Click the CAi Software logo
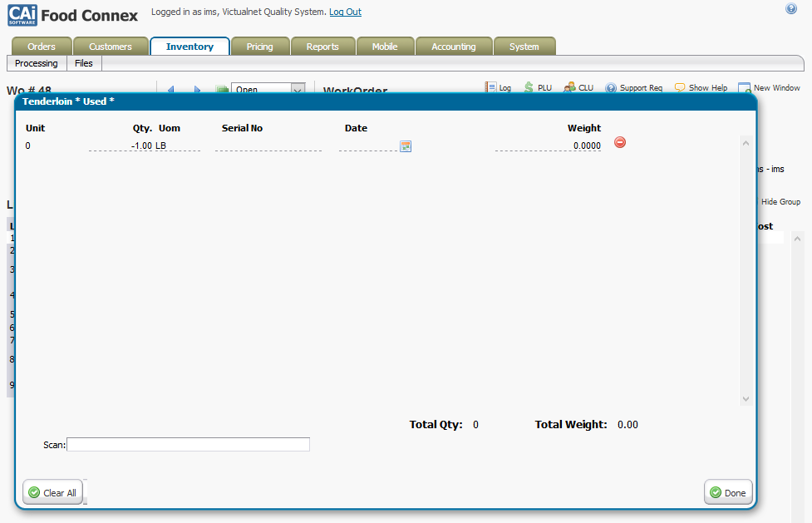812x523 pixels. point(22,16)
